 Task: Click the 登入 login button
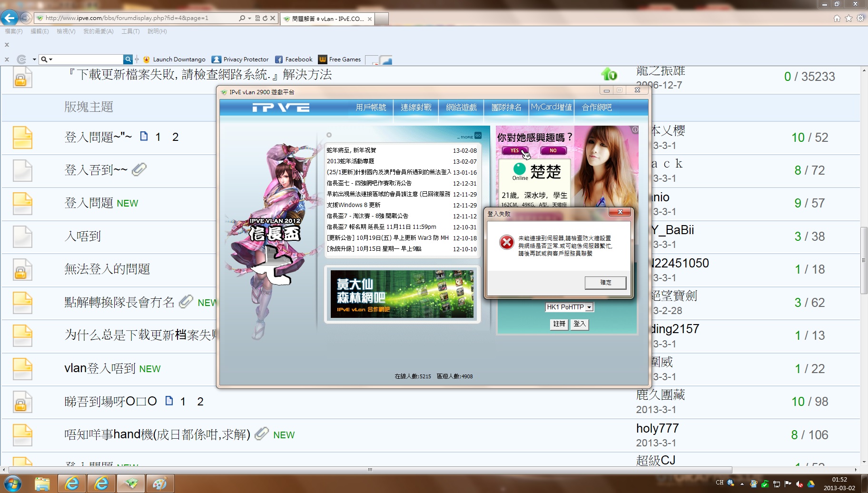(x=579, y=324)
